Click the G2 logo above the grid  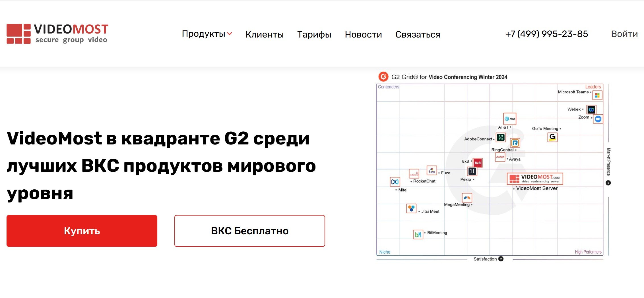[x=383, y=77]
